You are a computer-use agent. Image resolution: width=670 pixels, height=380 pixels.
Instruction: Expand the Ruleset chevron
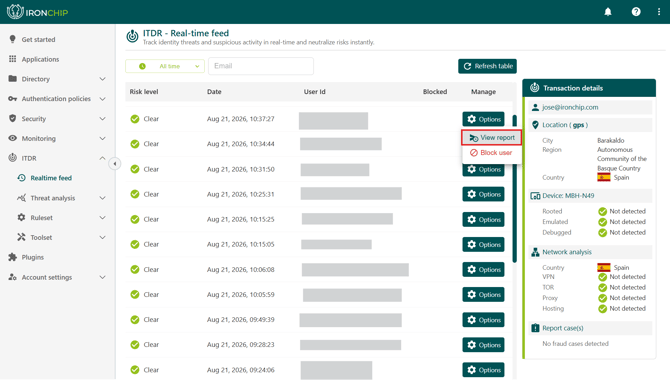point(103,217)
